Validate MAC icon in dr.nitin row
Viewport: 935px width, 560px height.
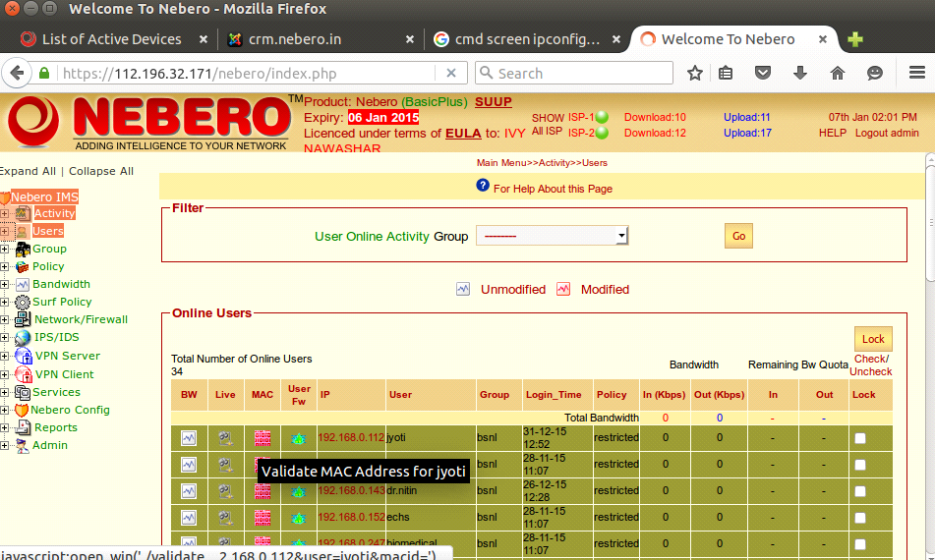tap(263, 491)
